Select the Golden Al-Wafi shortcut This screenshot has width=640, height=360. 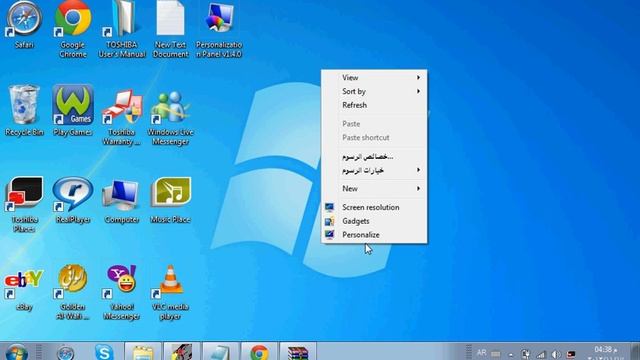pyautogui.click(x=73, y=292)
